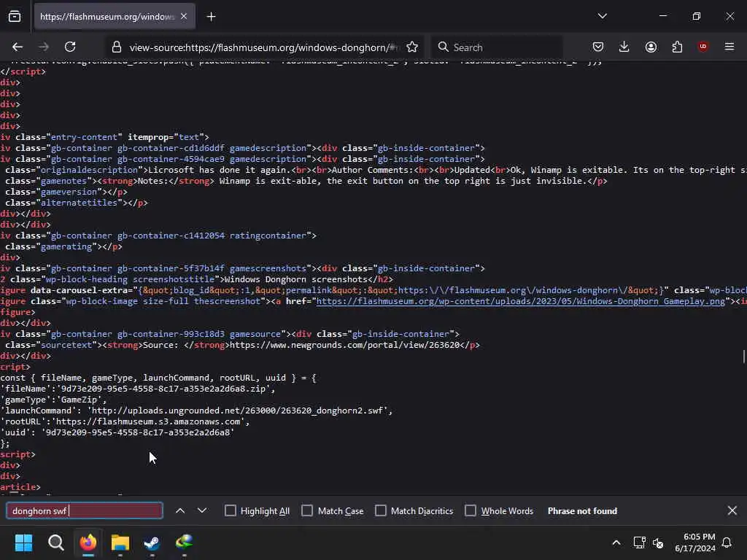Enable Match Case checkbox

(307, 510)
